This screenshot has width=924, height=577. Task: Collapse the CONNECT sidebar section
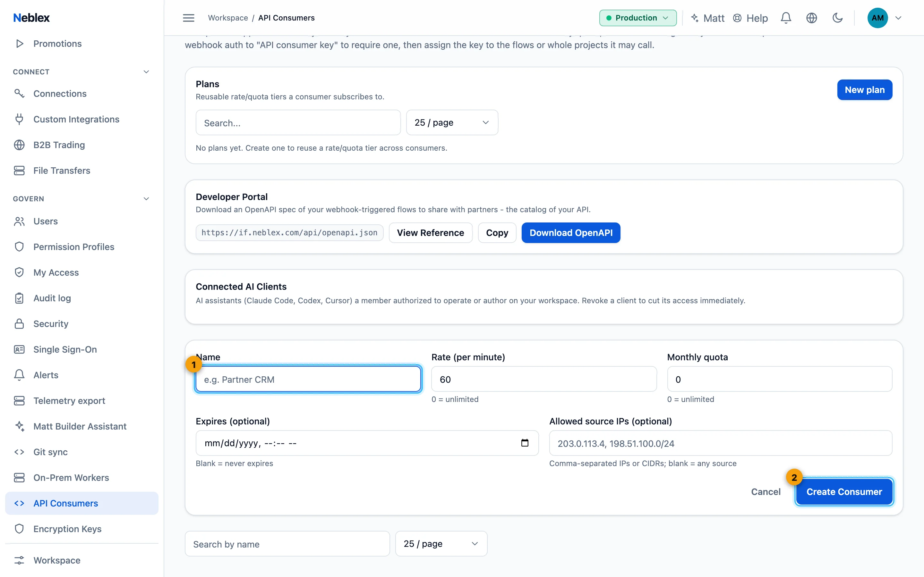click(x=146, y=72)
